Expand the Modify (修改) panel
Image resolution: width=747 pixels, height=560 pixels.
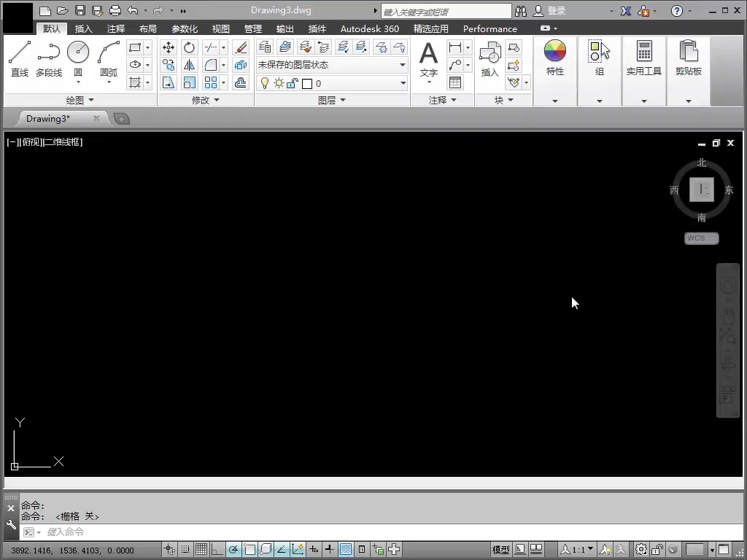(205, 100)
